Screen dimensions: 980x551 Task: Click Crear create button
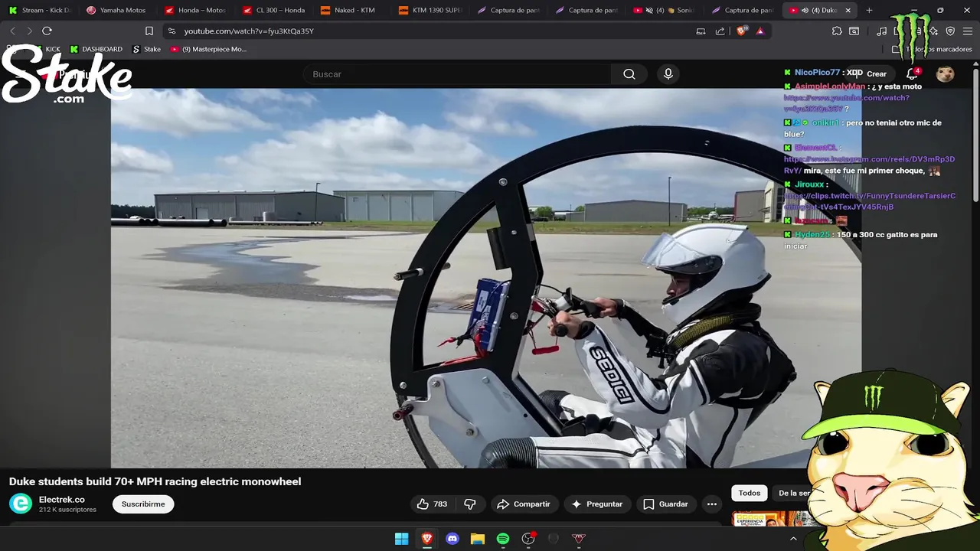tap(871, 74)
